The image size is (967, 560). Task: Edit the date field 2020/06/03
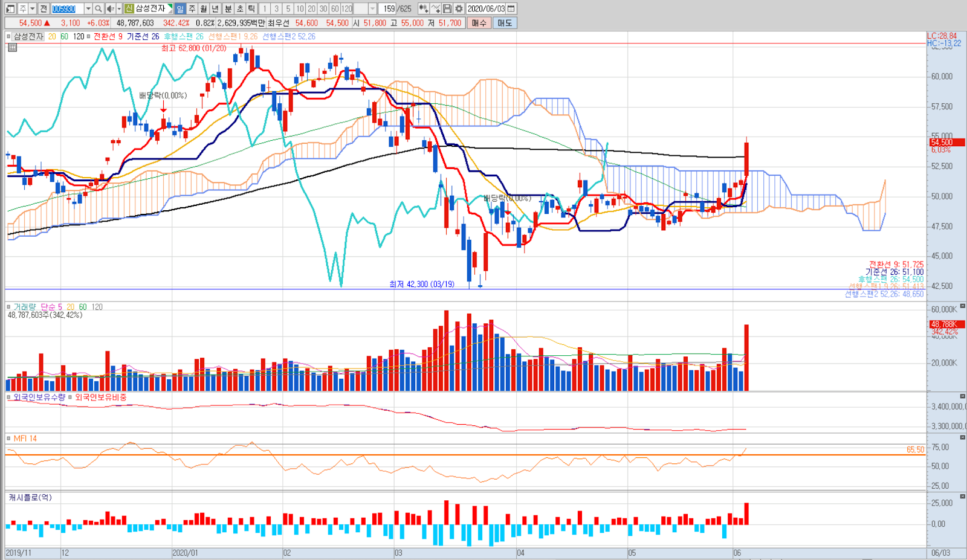click(486, 8)
